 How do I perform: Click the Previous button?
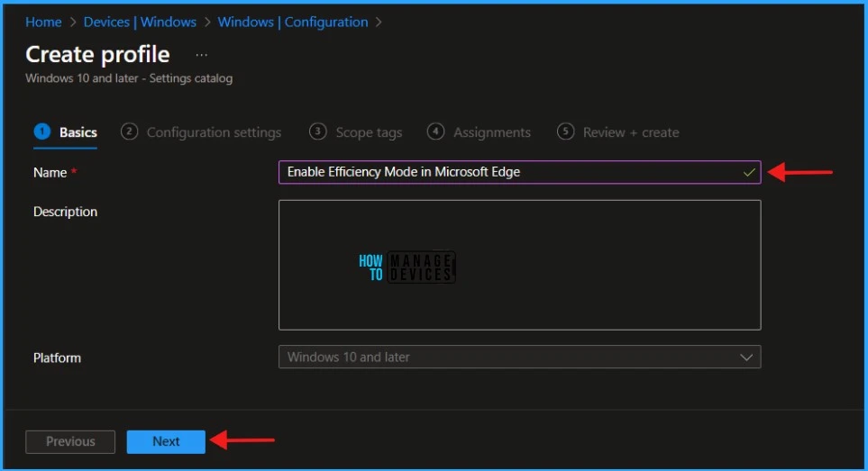tap(70, 441)
